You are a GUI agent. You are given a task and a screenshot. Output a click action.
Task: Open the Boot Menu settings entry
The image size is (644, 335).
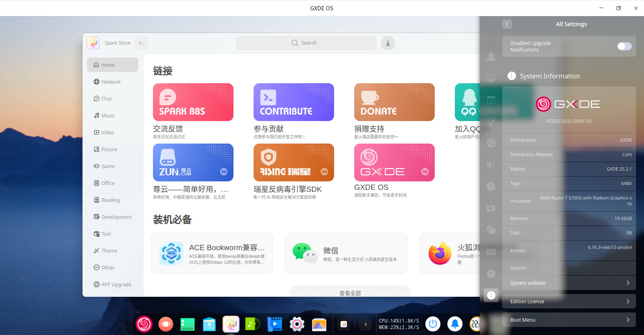569,320
